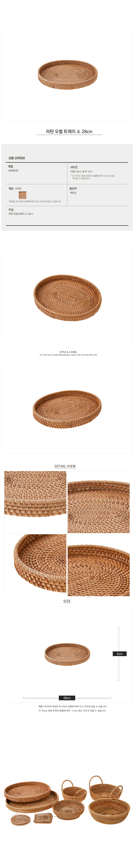Click the SIZE heading
134x868 pixels.
point(67,601)
